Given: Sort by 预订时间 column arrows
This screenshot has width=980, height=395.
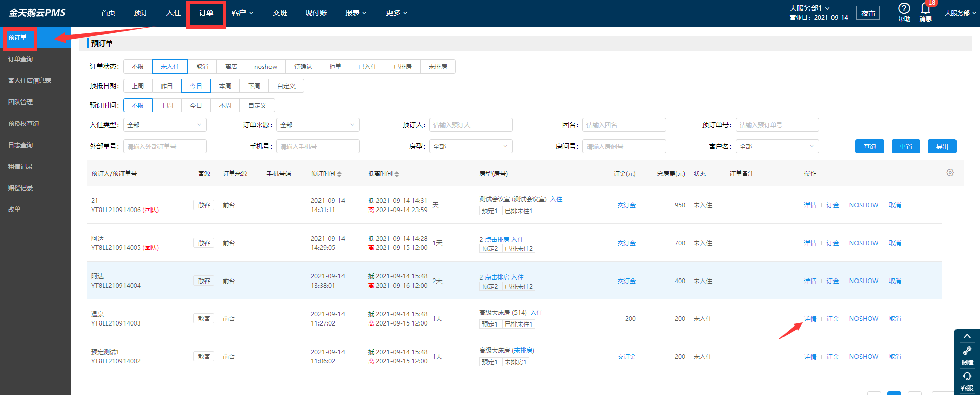Looking at the screenshot, I should (x=339, y=174).
